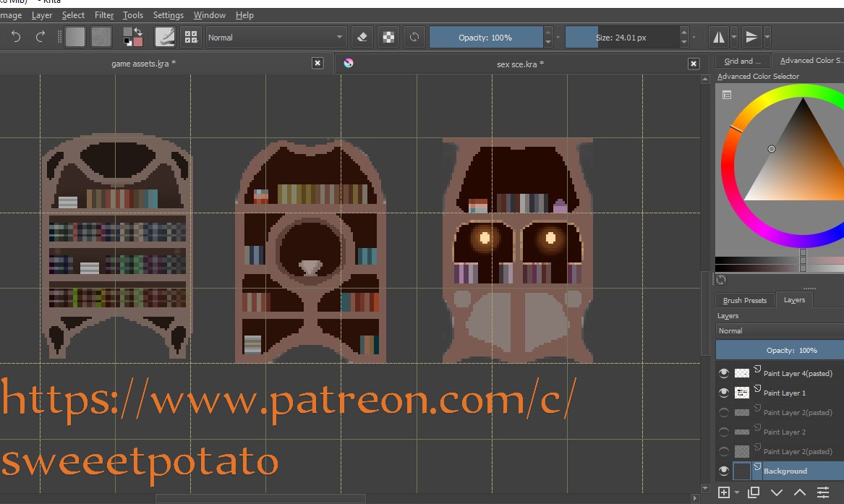
Task: Open the fill gradients chooser button
Action: point(74,37)
